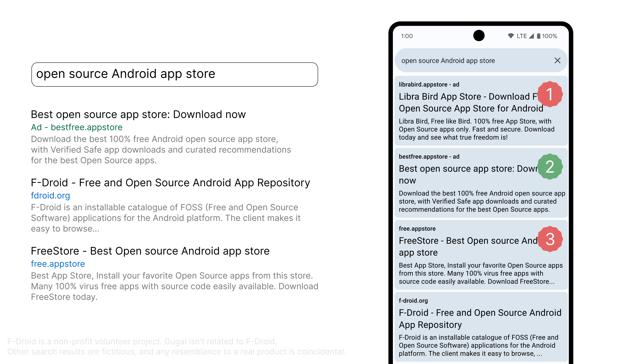Click the fdroid.org URL link
Image resolution: width=618 pixels, height=364 pixels.
50,195
